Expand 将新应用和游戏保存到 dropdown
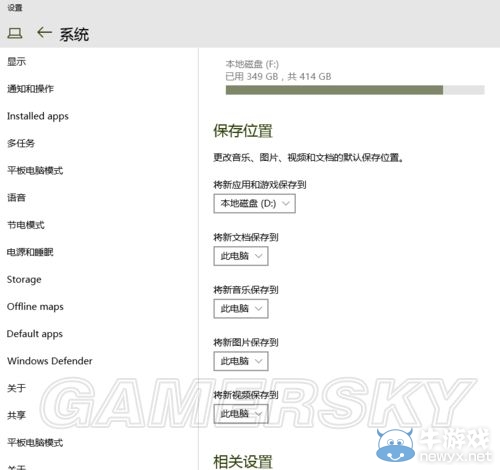 click(254, 203)
